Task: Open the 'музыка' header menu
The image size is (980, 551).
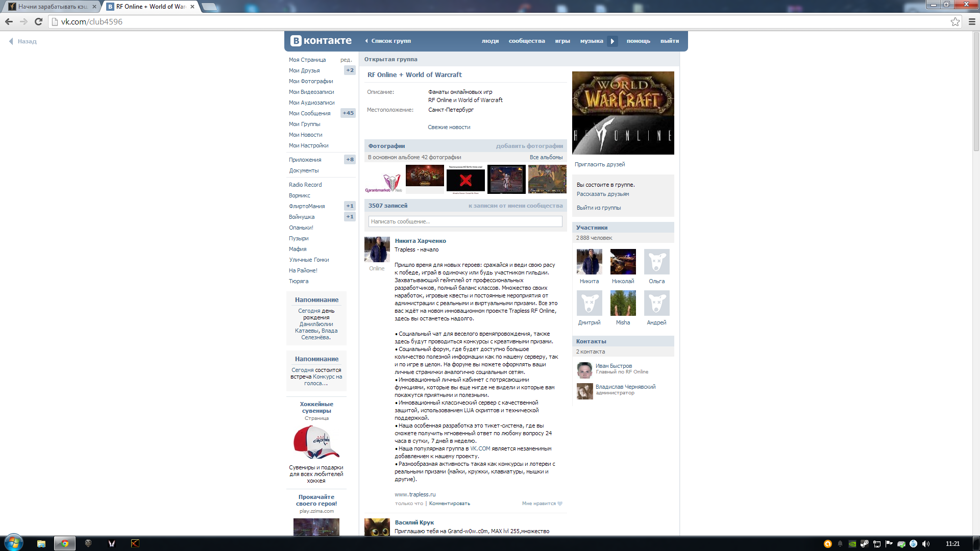Action: click(592, 41)
